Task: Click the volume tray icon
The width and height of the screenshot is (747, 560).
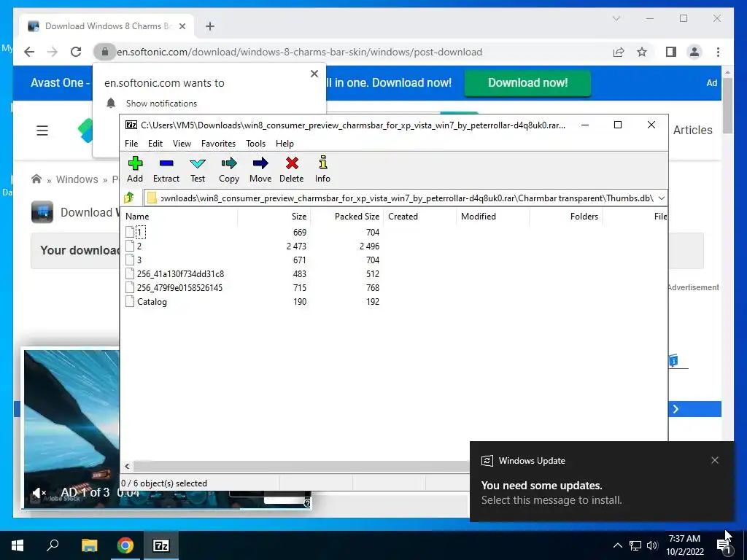Action: 652,545
